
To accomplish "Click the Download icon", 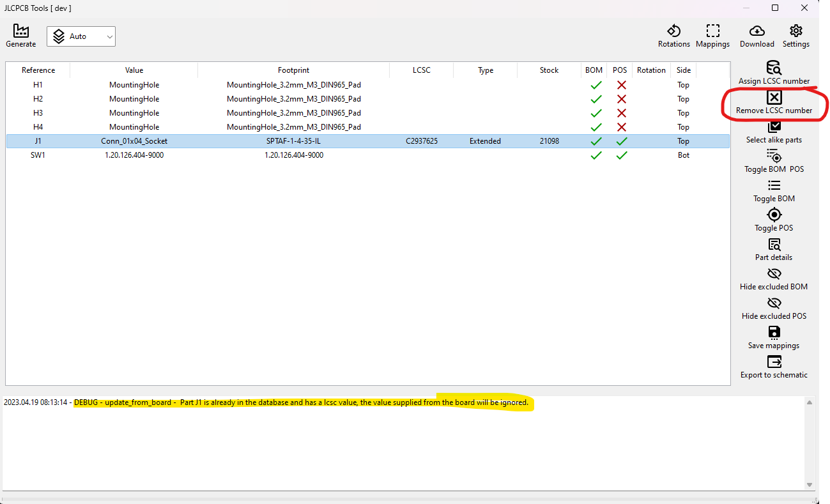I will coord(757,34).
